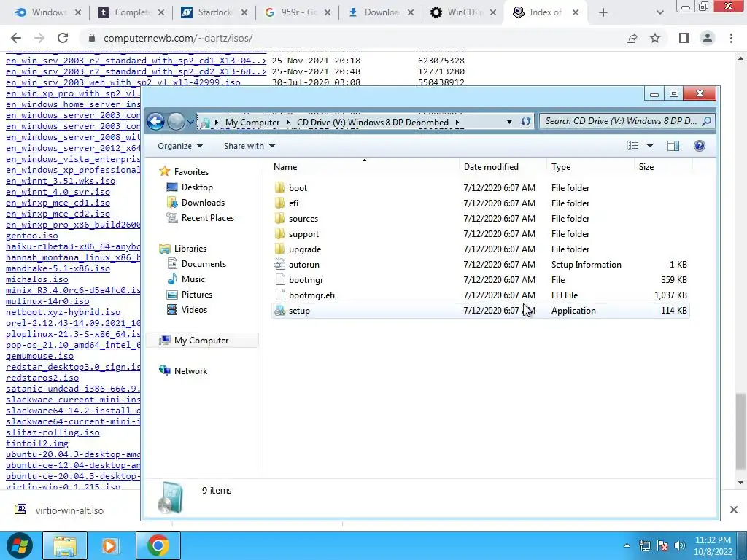
Task: Bookmark this page with star icon
Action: 655,38
